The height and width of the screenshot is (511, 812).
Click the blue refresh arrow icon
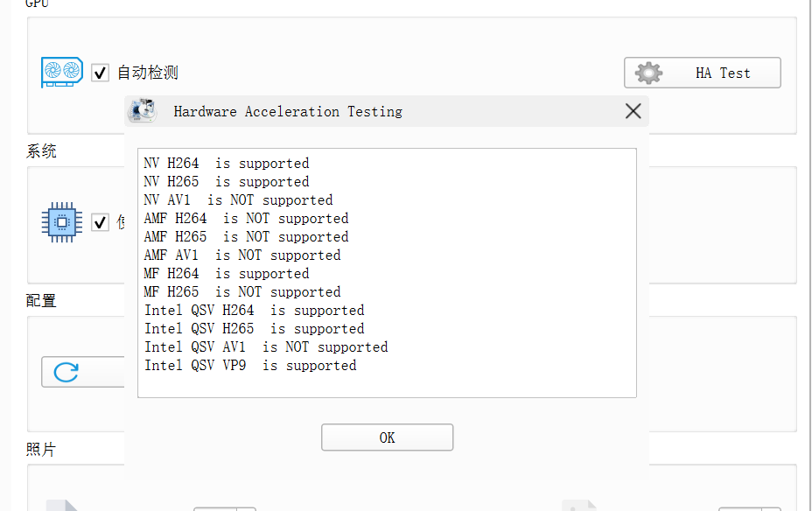(66, 372)
